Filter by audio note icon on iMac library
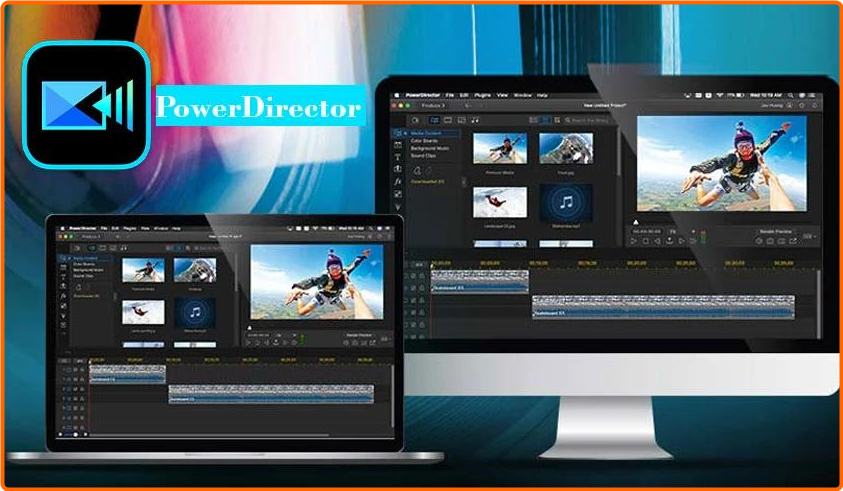 point(475,120)
